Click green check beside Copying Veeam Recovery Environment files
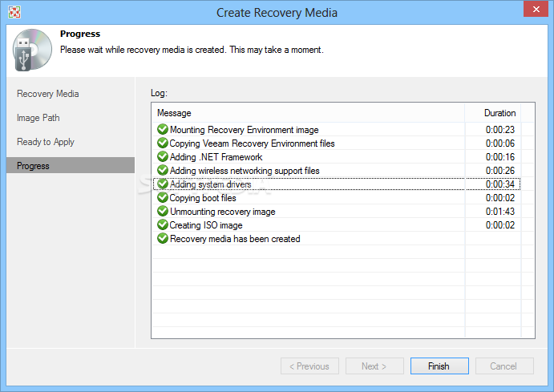The height and width of the screenshot is (392, 554). coord(163,143)
